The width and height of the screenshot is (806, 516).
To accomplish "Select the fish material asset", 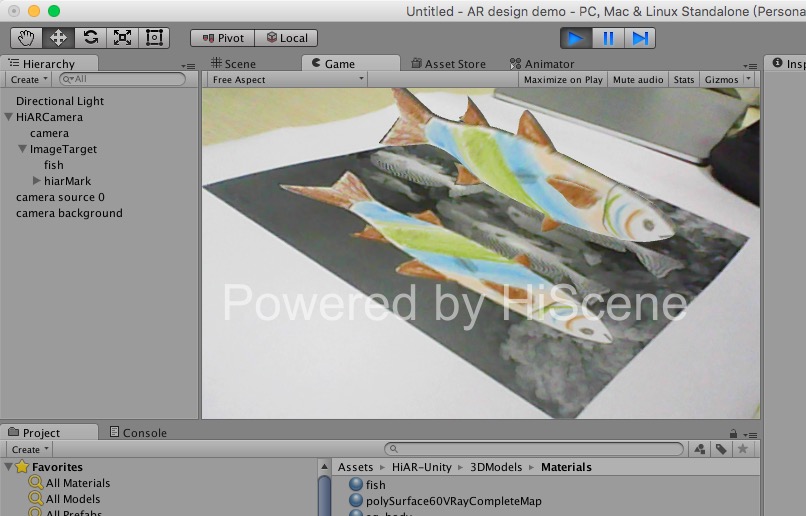I will click(x=375, y=485).
